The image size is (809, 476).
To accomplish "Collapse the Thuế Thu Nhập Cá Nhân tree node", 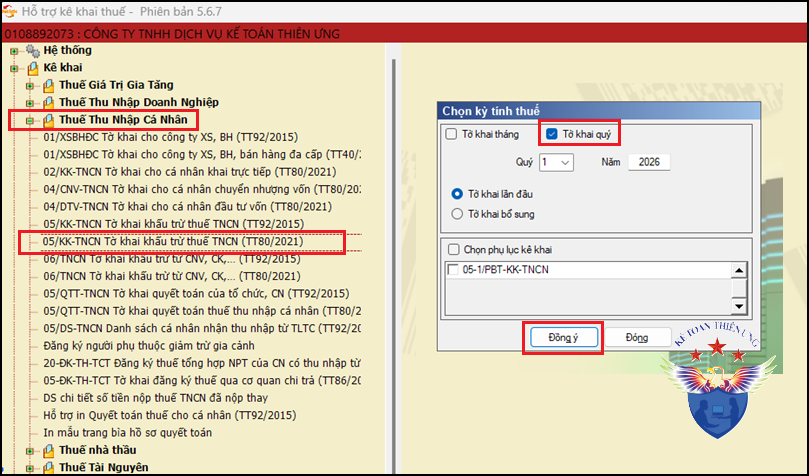I will pyautogui.click(x=30, y=121).
